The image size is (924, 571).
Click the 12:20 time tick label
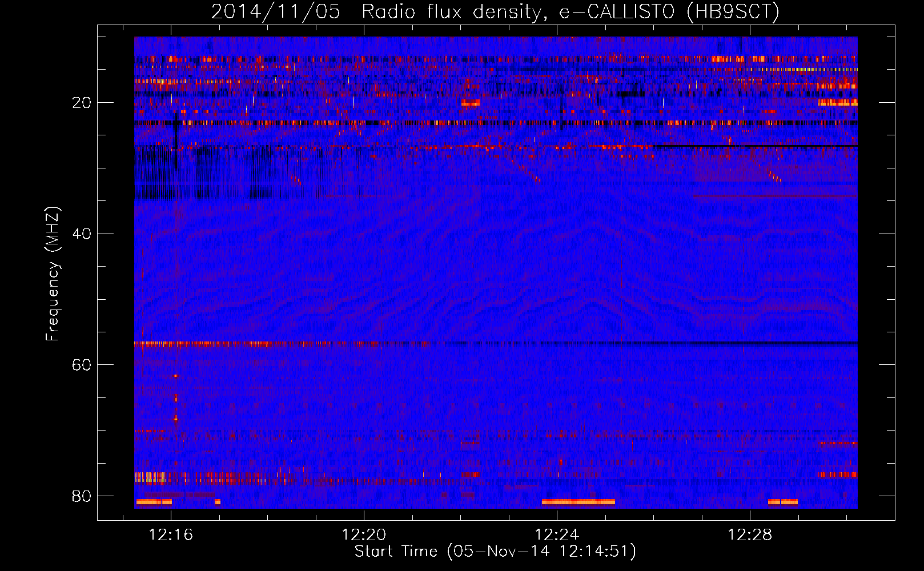364,534
